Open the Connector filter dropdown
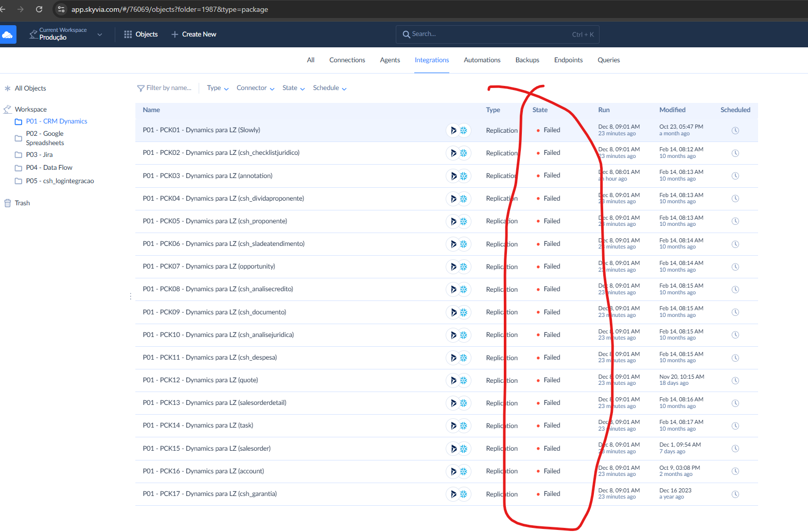This screenshot has width=808, height=532. (x=255, y=88)
